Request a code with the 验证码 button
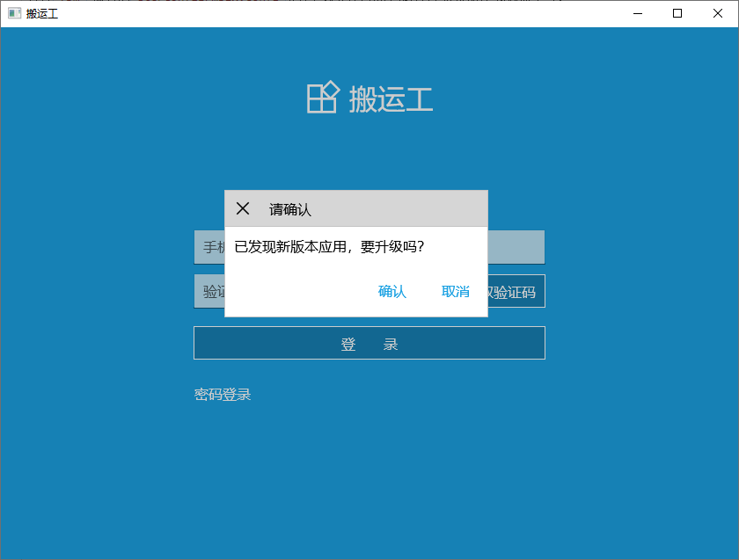 (516, 291)
